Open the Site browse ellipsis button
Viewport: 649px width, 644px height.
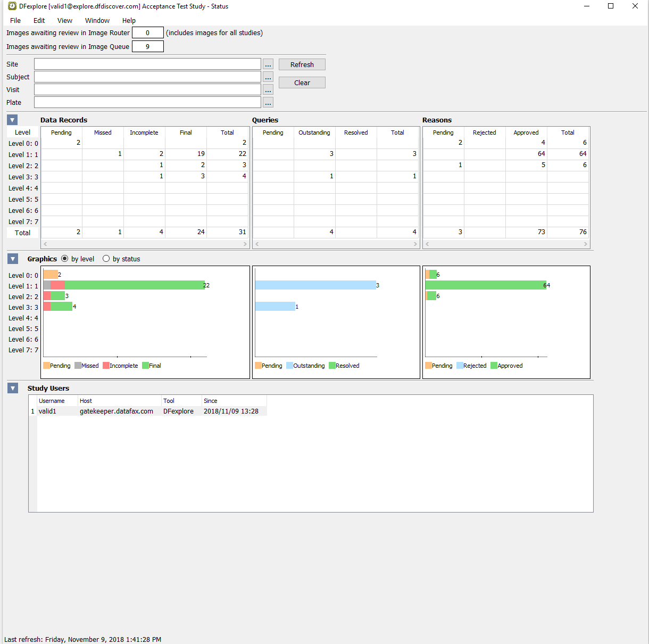268,64
